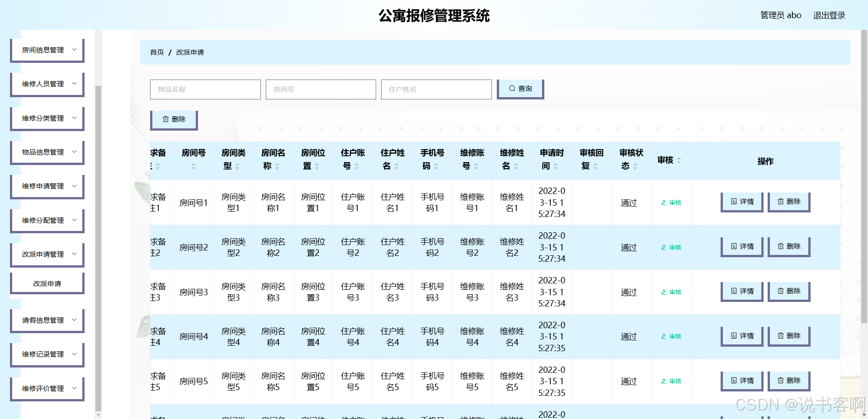Screen dimensions: 868x419
Task: Sort by 住户账号 column sort icon
Action: pyautogui.click(x=357, y=166)
